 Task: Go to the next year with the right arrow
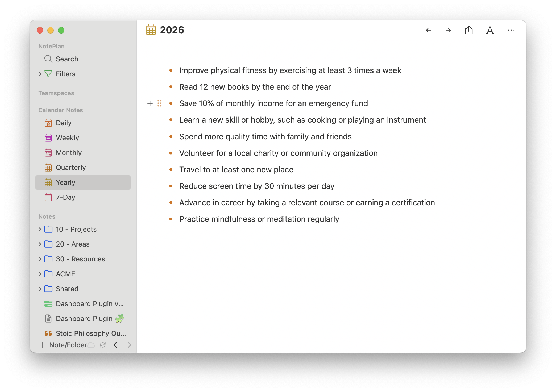(448, 30)
